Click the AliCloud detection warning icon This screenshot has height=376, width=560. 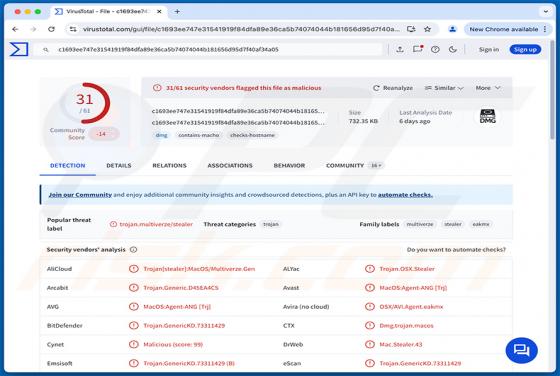pos(134,269)
